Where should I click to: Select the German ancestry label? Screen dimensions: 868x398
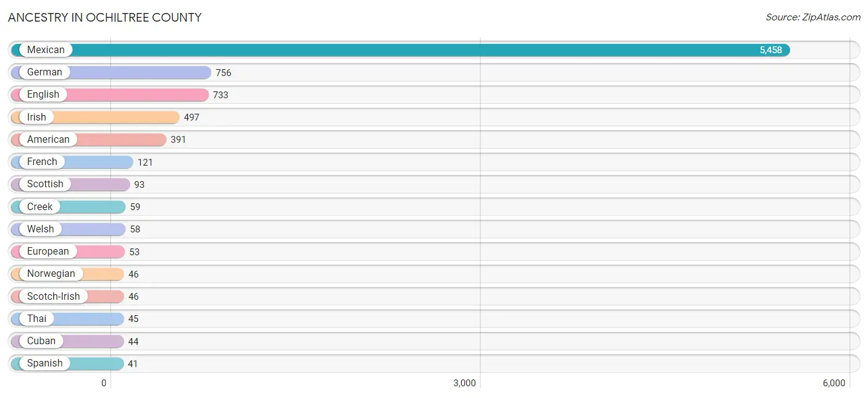(44, 72)
